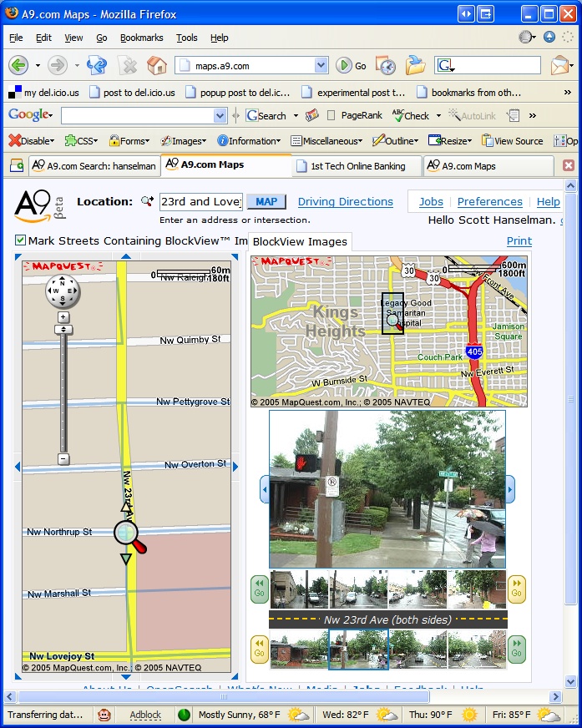Toggle the PageRank checkbox in the Google toolbar
The width and height of the screenshot is (582, 728).
click(331, 115)
